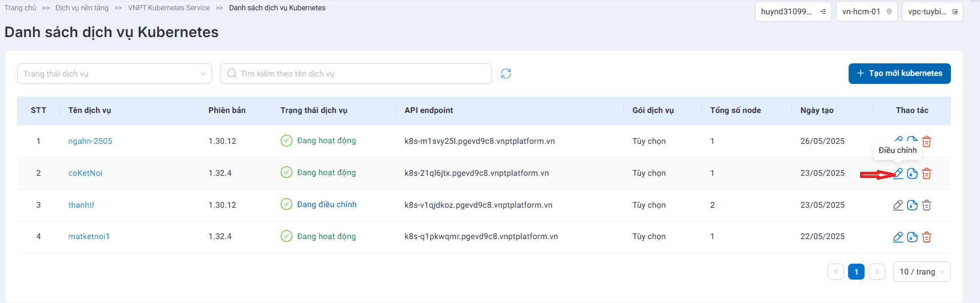980x303 pixels.
Task: Expand the 10 / trang page size selector
Action: 921,272
